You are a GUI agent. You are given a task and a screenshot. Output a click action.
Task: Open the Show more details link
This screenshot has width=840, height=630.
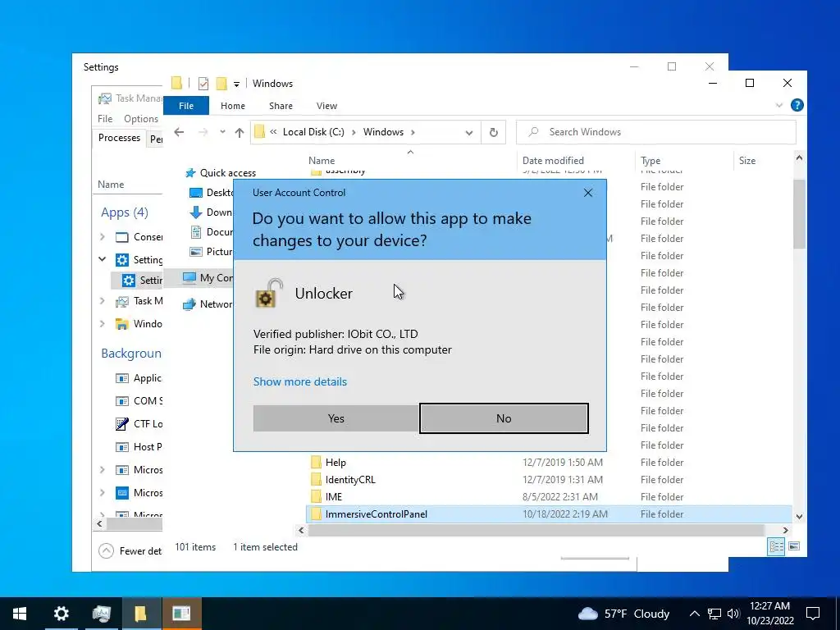pos(300,381)
